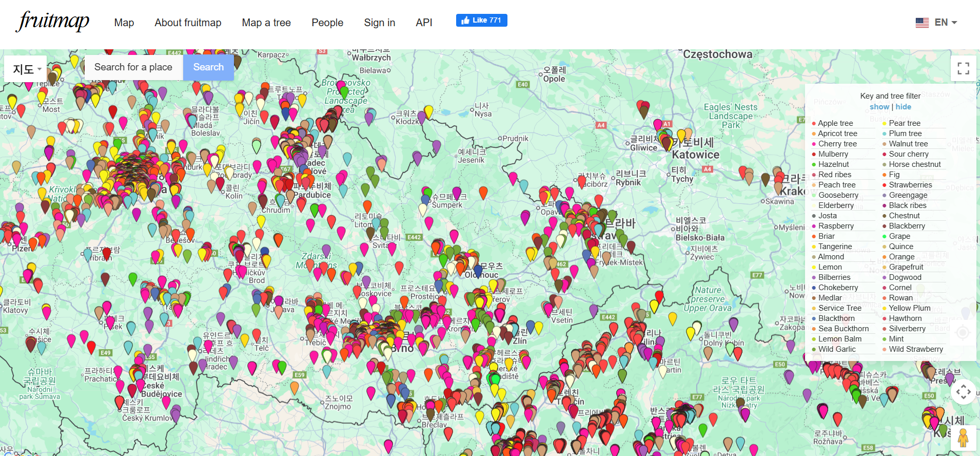Filter by Apple tree

835,123
